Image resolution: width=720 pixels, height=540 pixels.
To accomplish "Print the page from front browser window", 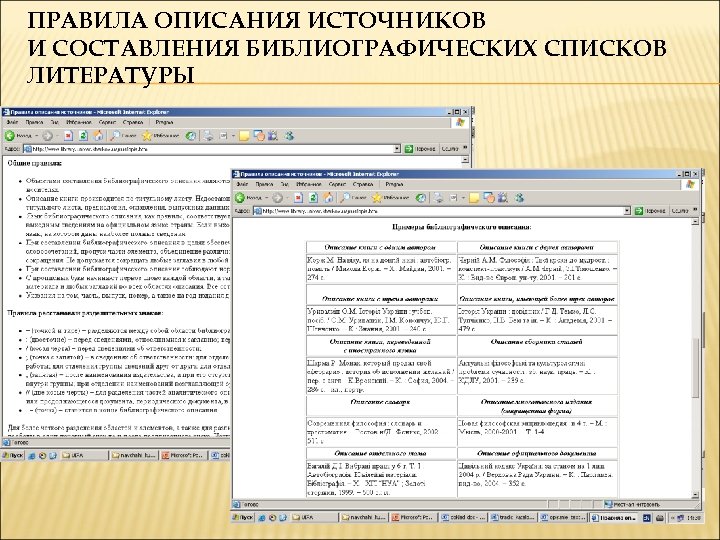I will coord(439,198).
